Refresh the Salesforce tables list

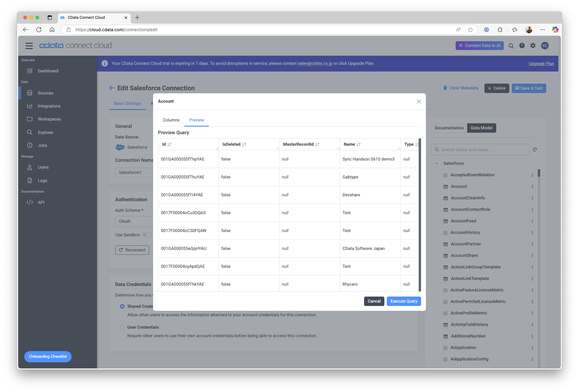[535, 149]
